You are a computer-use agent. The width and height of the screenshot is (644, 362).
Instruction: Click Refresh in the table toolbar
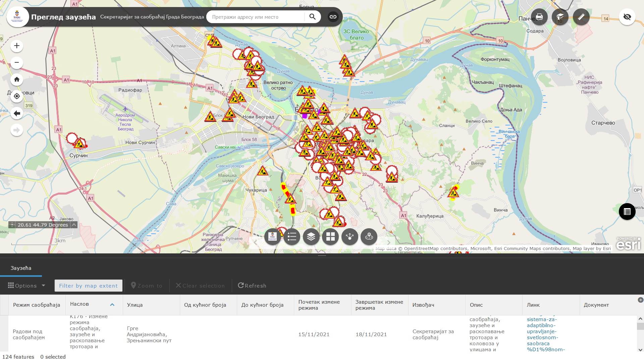tap(252, 286)
